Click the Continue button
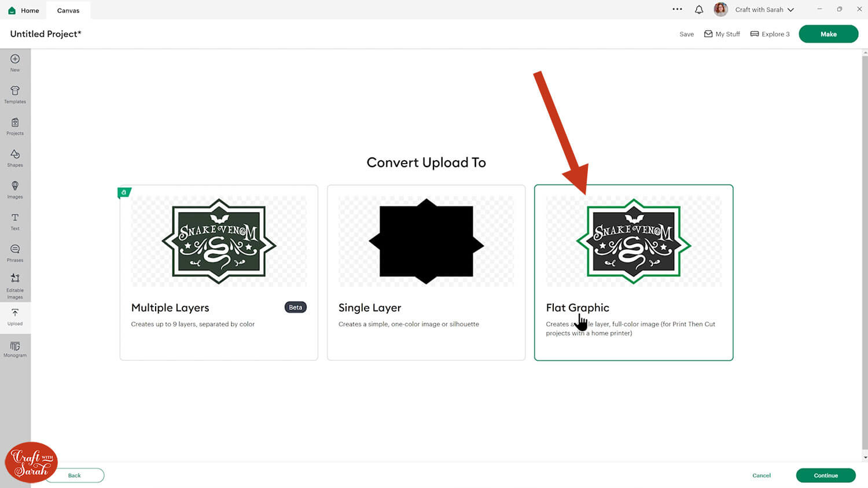Viewport: 868px width, 488px height. click(x=826, y=475)
